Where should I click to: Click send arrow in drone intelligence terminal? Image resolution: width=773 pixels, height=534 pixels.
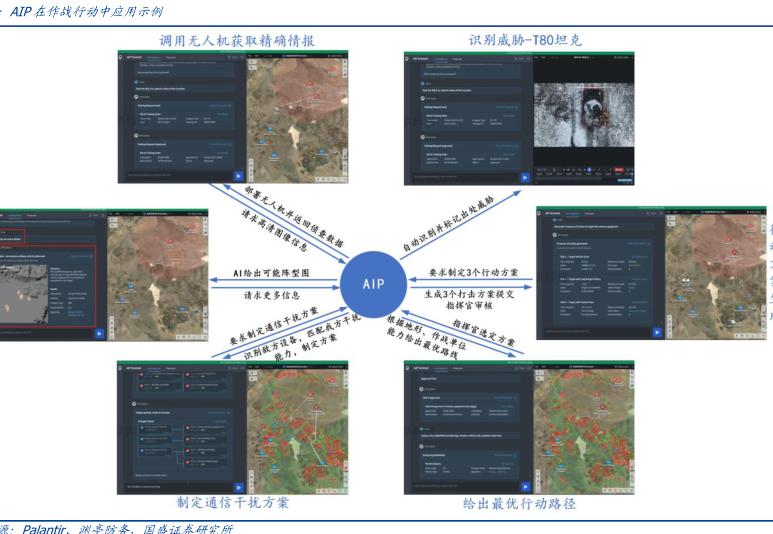(x=240, y=177)
